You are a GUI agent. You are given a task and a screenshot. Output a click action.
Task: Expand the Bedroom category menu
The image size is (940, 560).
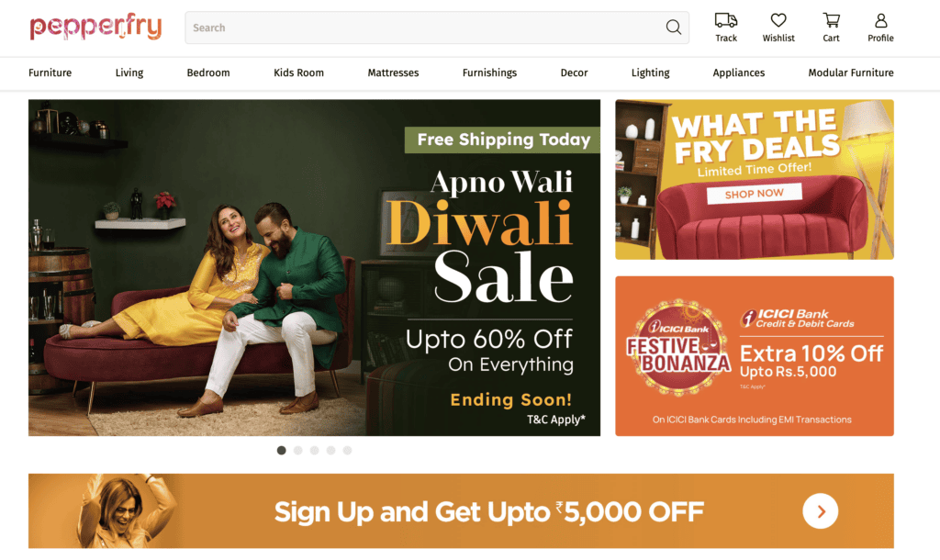208,73
